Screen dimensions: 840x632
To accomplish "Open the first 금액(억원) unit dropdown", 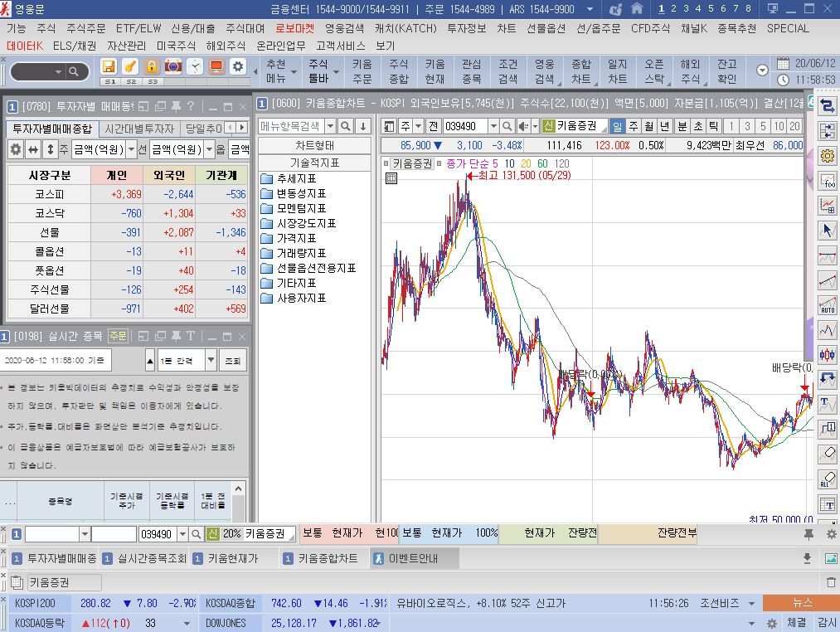I will click(x=131, y=149).
